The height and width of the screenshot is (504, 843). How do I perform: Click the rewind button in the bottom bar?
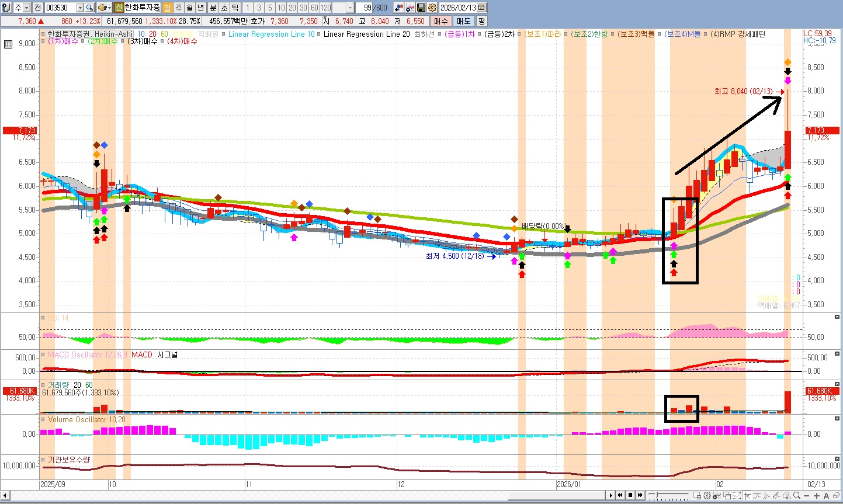620,495
